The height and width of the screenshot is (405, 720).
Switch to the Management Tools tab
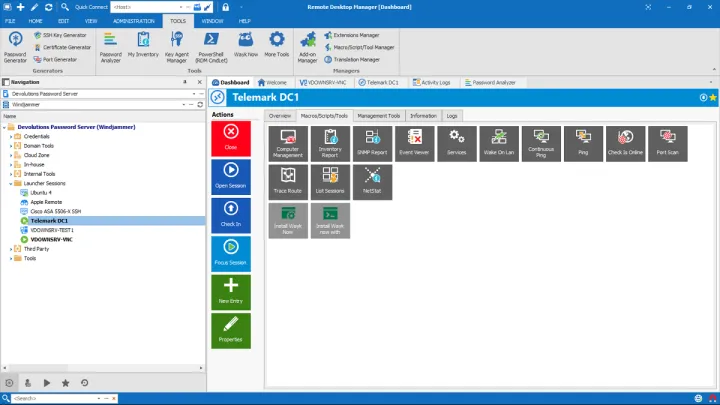(379, 116)
